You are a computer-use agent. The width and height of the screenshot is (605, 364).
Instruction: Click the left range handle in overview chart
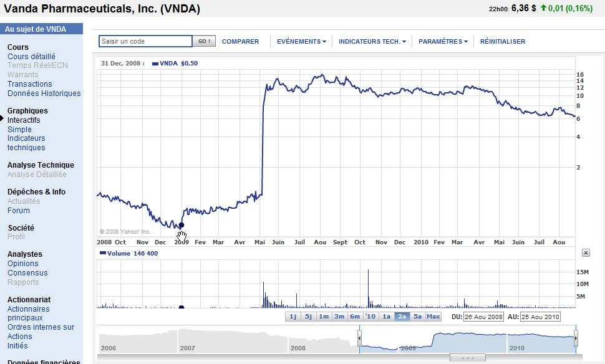pos(360,338)
